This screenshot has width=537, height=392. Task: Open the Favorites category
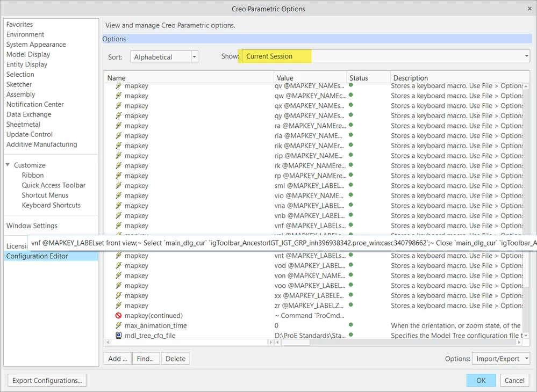(19, 24)
